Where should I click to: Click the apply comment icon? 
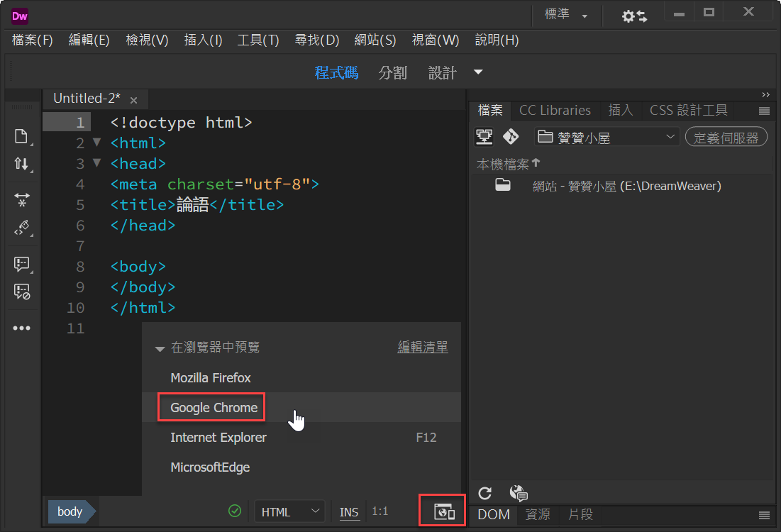coord(21,264)
